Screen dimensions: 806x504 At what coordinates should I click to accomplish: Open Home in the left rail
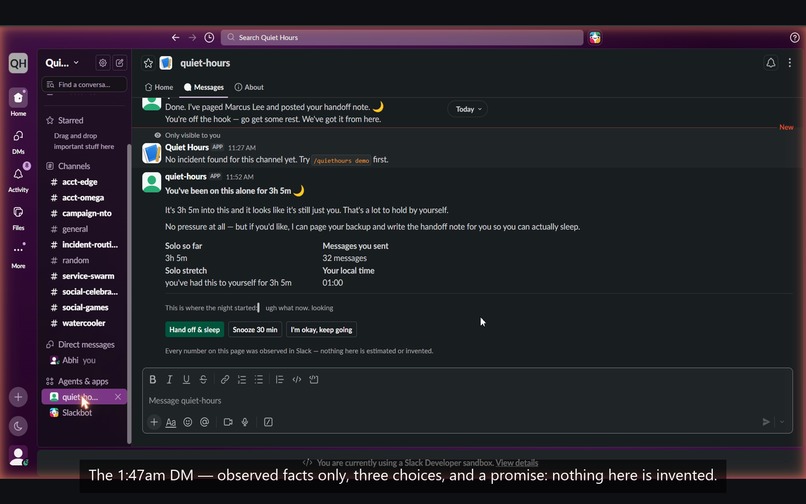(x=18, y=102)
